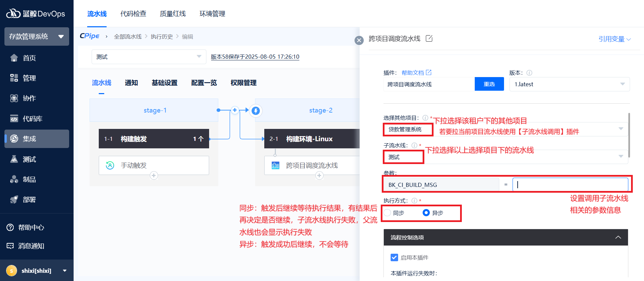Click the 首页 home icon in sidebar

tap(14, 58)
